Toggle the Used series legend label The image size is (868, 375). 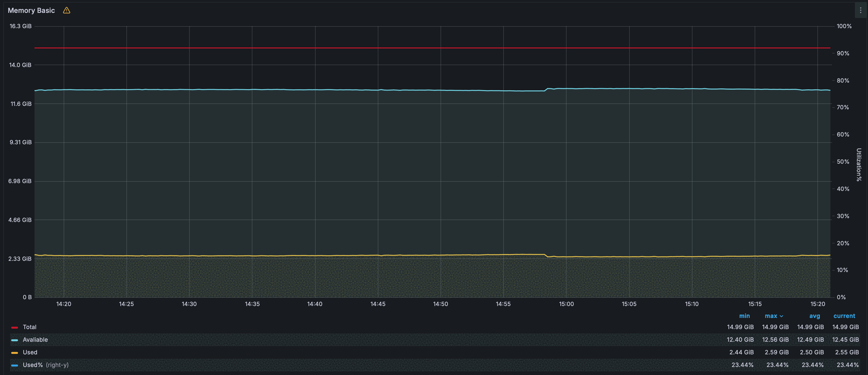pos(30,352)
